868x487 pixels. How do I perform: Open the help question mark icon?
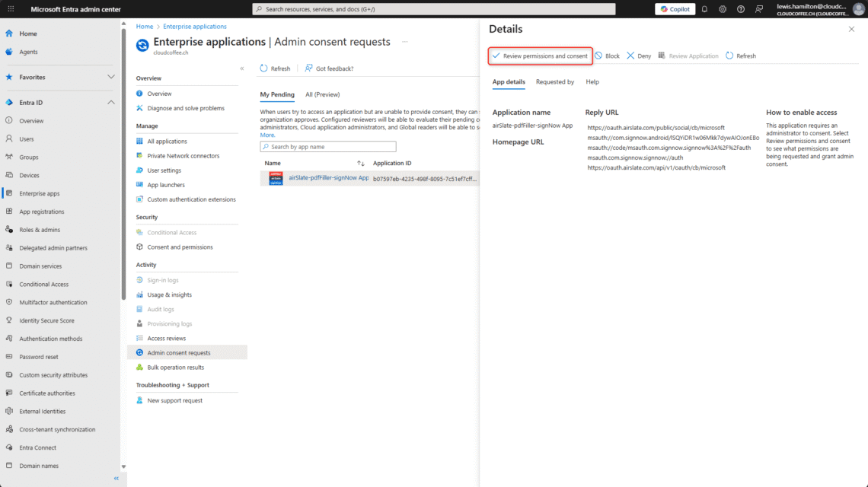coord(740,8)
